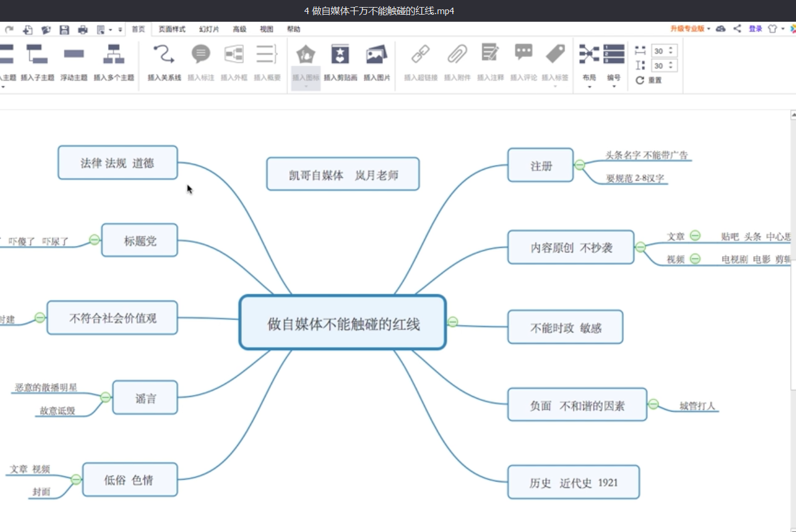Switch to the 高级 tab

[x=240, y=29]
